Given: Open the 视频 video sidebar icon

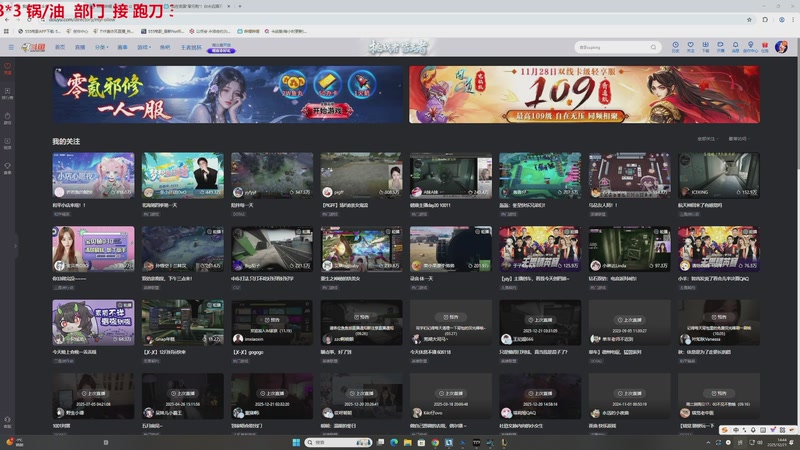Looking at the screenshot, I should [7, 143].
